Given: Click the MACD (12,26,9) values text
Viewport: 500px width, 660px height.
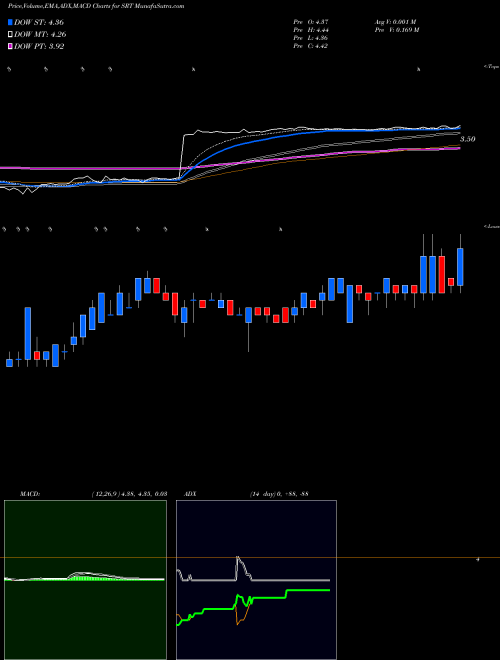Looking at the screenshot, I should [129, 494].
